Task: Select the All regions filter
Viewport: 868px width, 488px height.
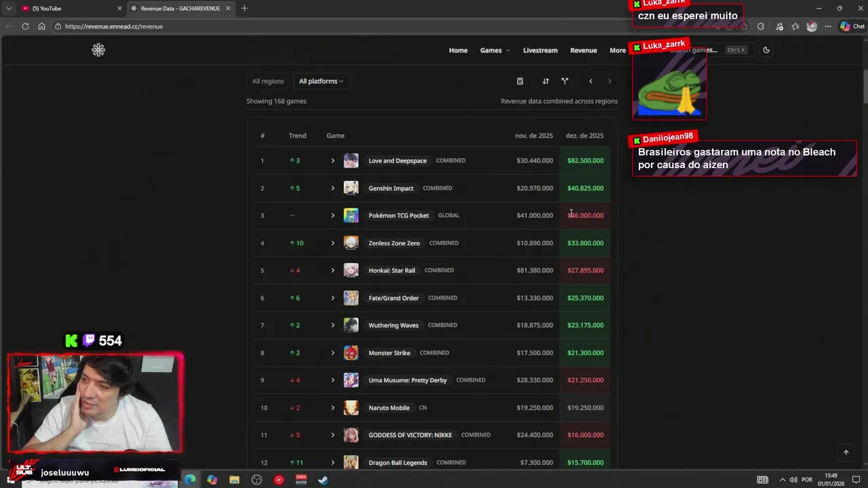Action: (268, 81)
